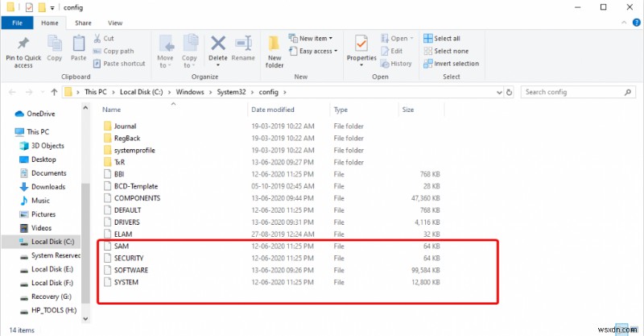Open Properties with checkmark icon
Screen dimensions: 644x336
pyautogui.click(x=361, y=44)
